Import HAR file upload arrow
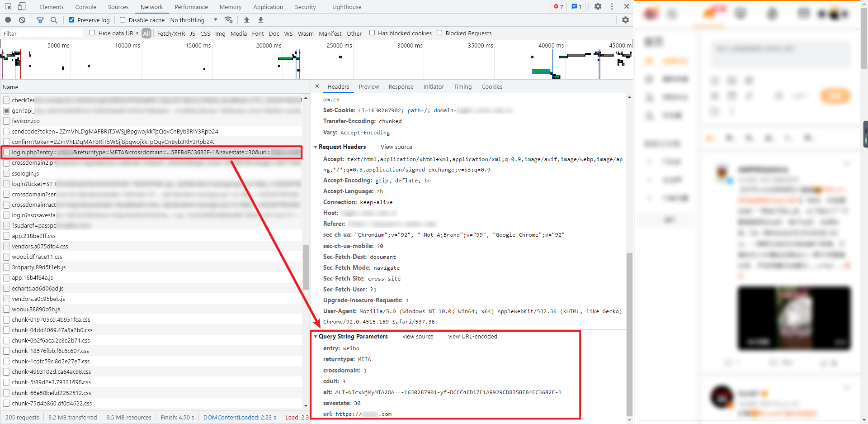The height and width of the screenshot is (424, 868). (x=246, y=20)
